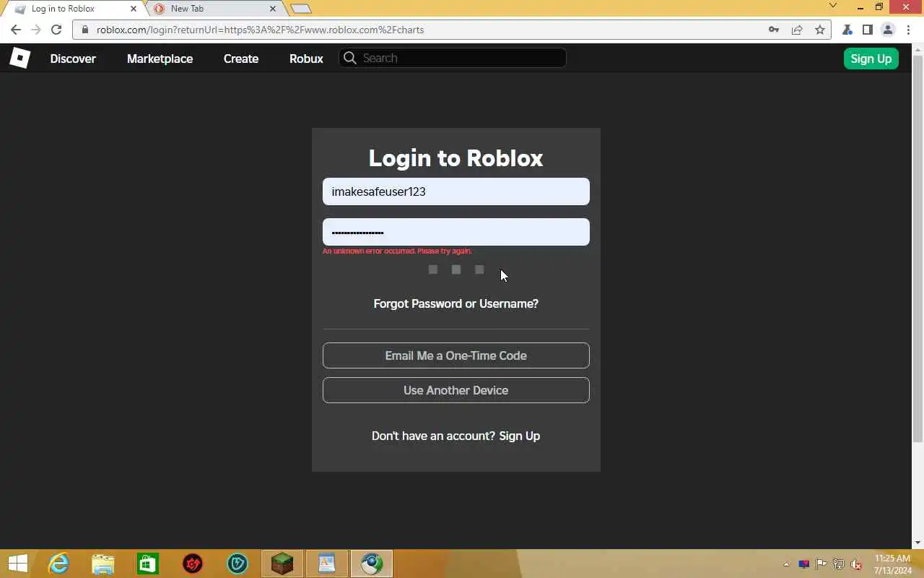The height and width of the screenshot is (578, 924).
Task: Open the Robux menu item
Action: [306, 59]
